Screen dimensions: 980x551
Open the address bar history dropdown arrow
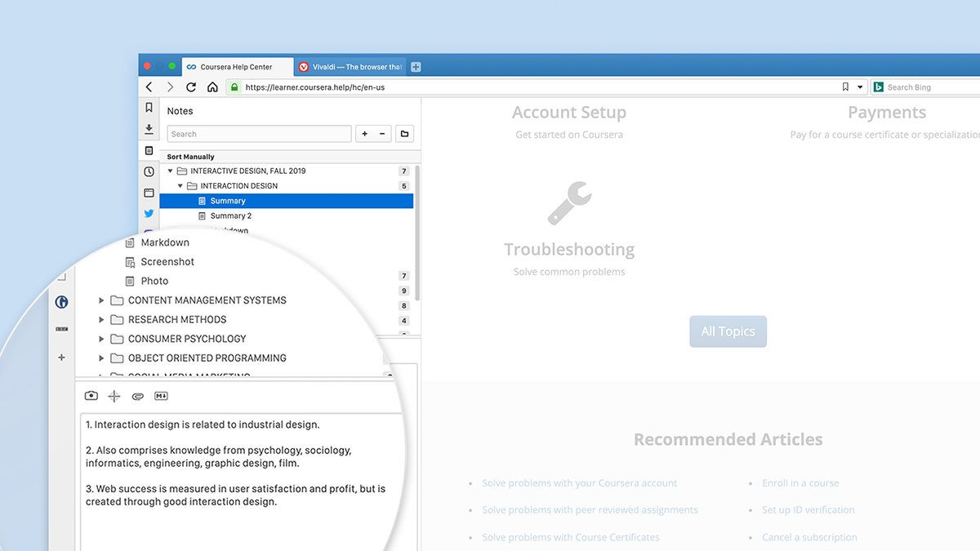click(860, 87)
